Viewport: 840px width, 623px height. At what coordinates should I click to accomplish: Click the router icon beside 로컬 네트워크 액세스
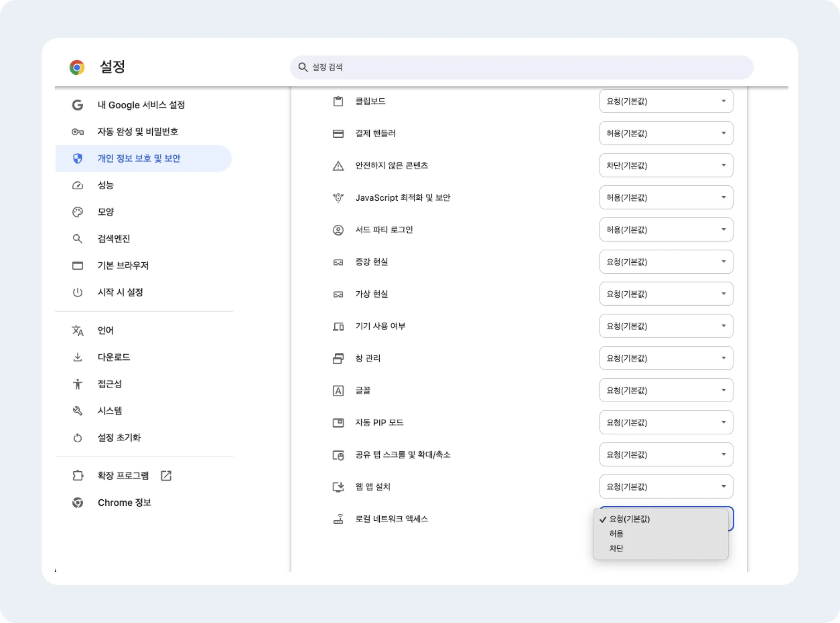[338, 519]
